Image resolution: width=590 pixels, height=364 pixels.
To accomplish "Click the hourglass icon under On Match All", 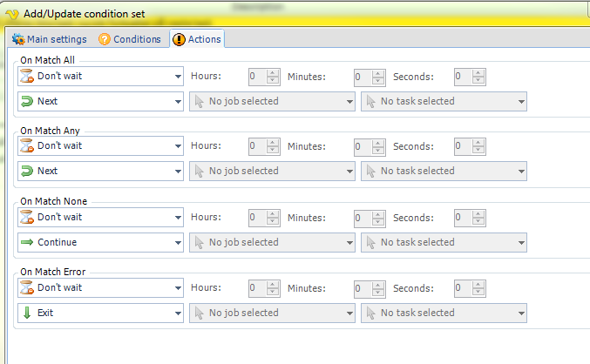I will tap(27, 77).
